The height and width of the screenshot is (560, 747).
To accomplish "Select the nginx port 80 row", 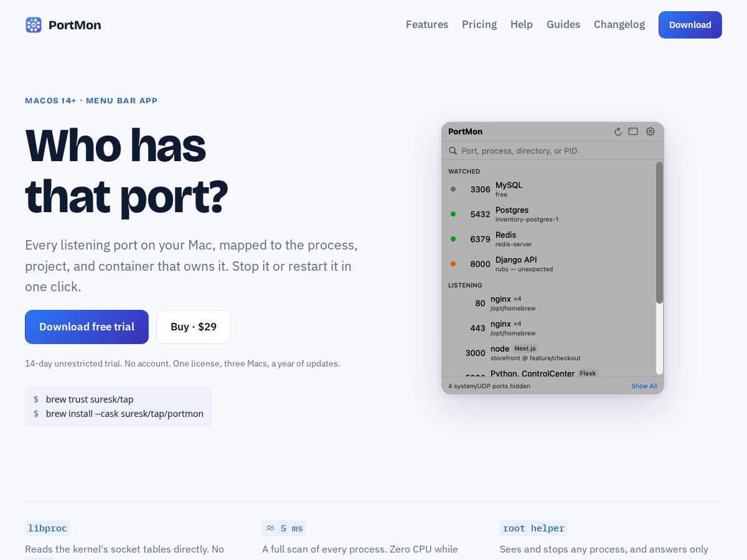I will [x=548, y=303].
